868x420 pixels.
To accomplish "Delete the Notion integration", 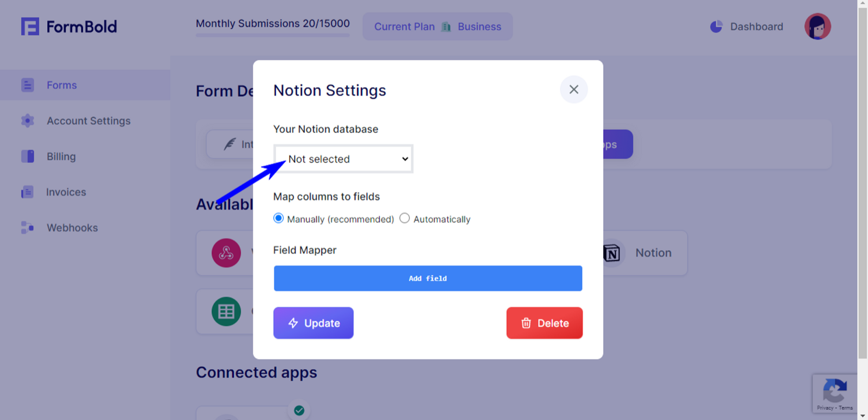I will click(545, 323).
